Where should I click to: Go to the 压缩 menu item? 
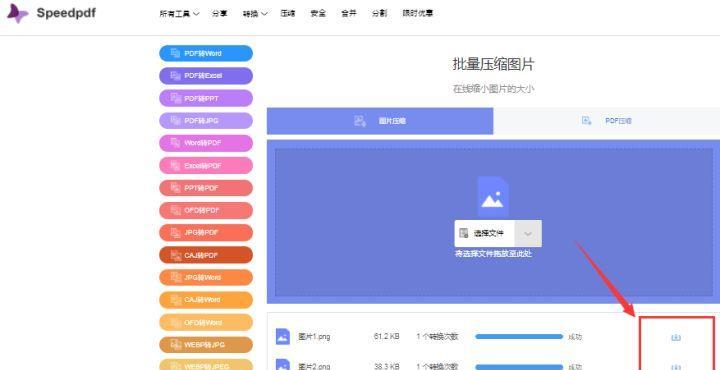coord(287,13)
